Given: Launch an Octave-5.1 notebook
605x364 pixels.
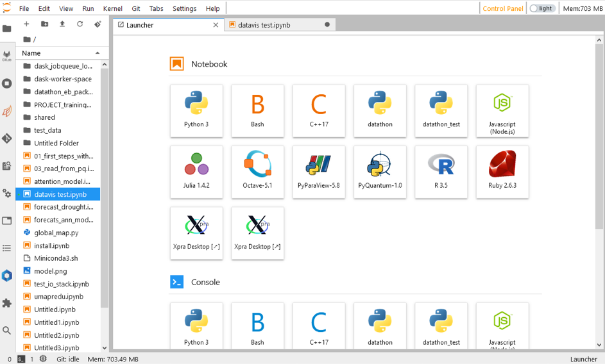Looking at the screenshot, I should pyautogui.click(x=258, y=172).
